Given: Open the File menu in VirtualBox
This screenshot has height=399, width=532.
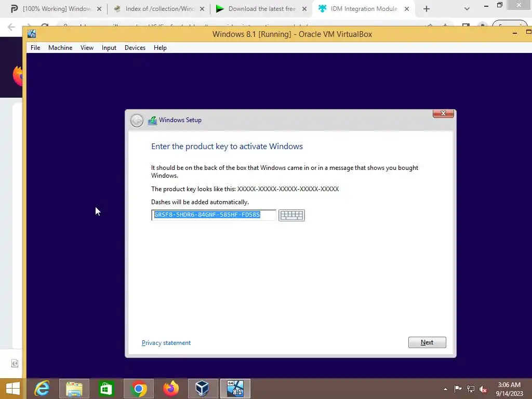Looking at the screenshot, I should [x=35, y=48].
